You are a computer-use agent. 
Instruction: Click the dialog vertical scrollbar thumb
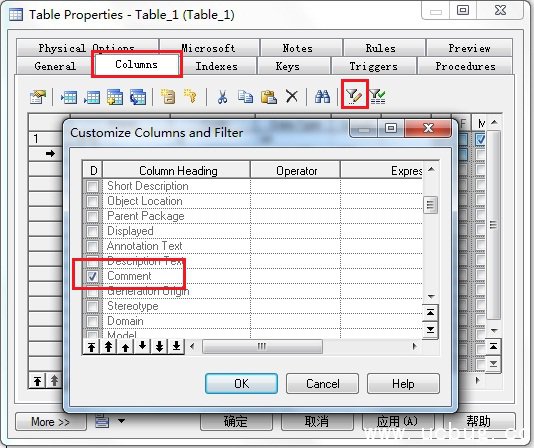430,205
